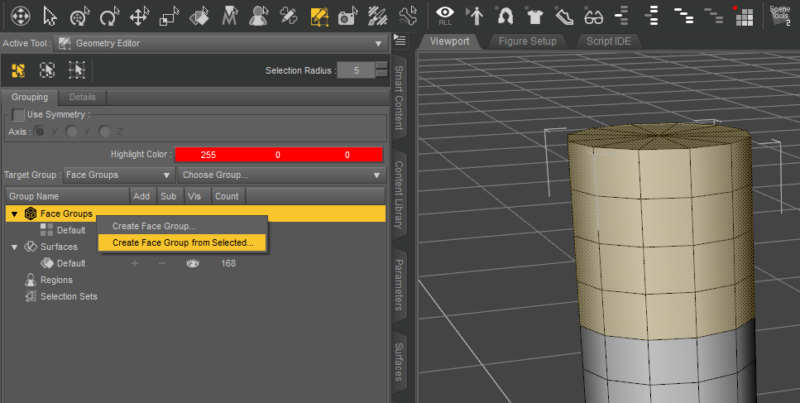The height and width of the screenshot is (403, 800).
Task: Decrease Selection Radius with down stepper
Action: click(381, 74)
